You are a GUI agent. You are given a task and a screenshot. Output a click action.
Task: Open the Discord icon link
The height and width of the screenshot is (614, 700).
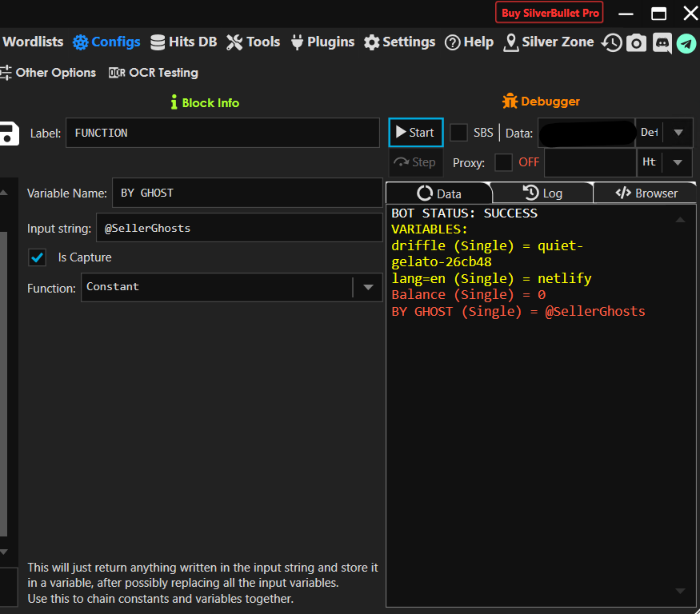(662, 43)
